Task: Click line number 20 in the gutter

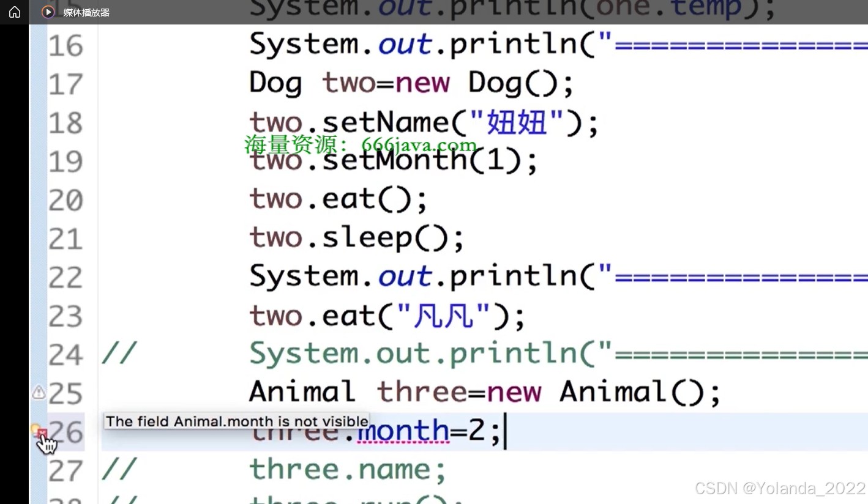Action: [x=65, y=200]
